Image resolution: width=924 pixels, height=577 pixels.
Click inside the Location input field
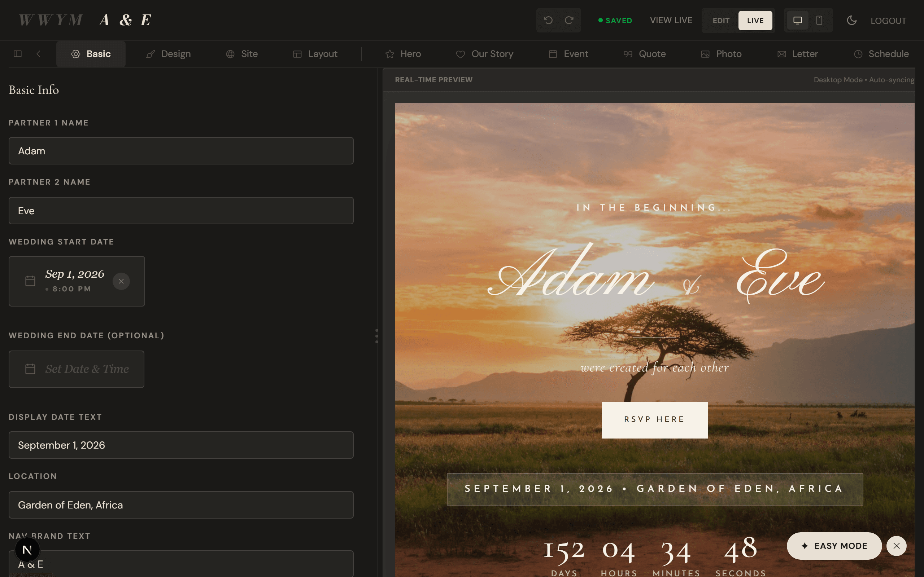pos(180,505)
